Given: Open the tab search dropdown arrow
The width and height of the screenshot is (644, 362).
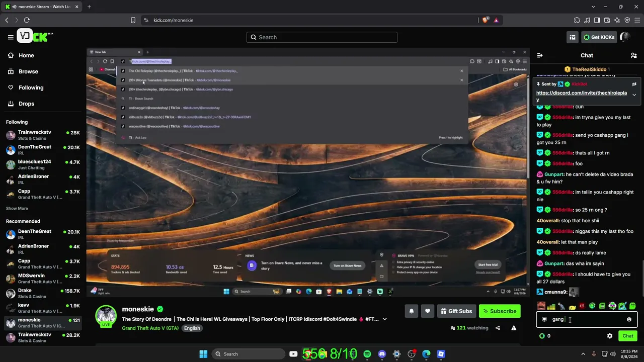Looking at the screenshot, I should coord(593,7).
